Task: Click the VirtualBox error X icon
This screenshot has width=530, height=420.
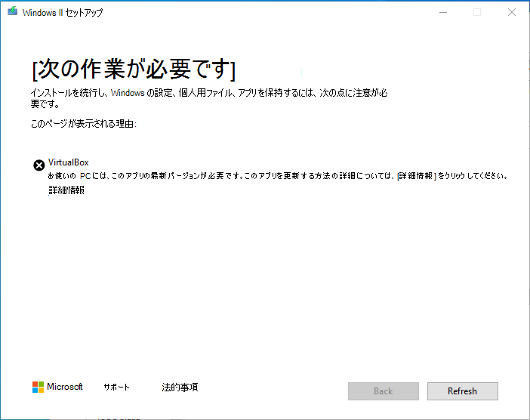Action: [x=39, y=165]
